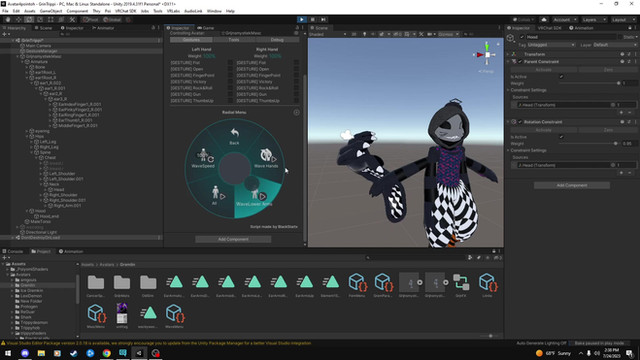The image size is (640, 360).
Task: Collapse the Avatars folder in Project tree
Action: coord(8,275)
